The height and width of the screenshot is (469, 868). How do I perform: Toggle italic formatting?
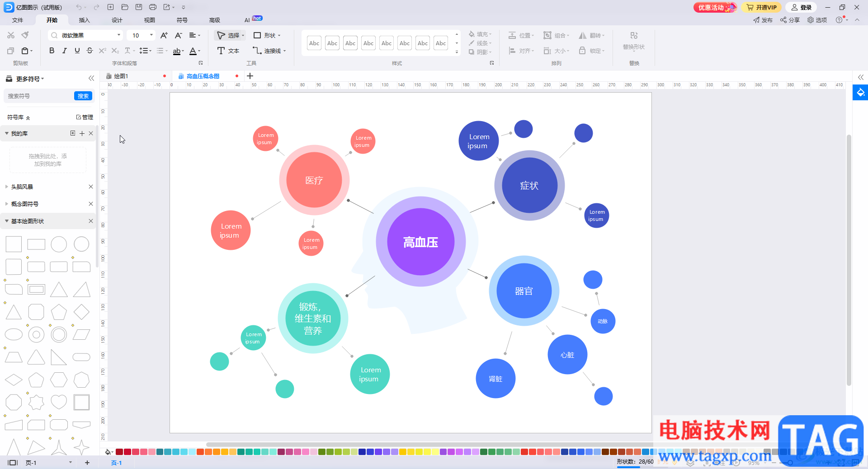pyautogui.click(x=64, y=51)
